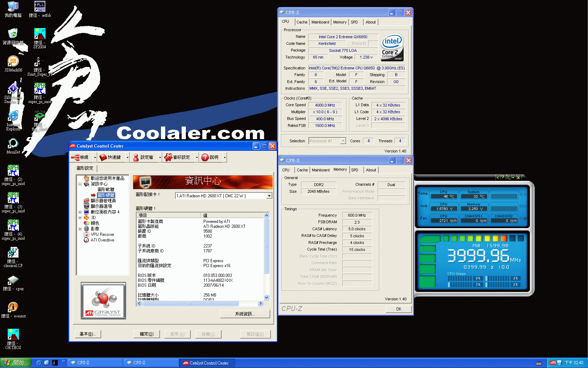The height and width of the screenshot is (368, 588).
Task: Select 圖形軟體 in the tree
Action: click(106, 190)
